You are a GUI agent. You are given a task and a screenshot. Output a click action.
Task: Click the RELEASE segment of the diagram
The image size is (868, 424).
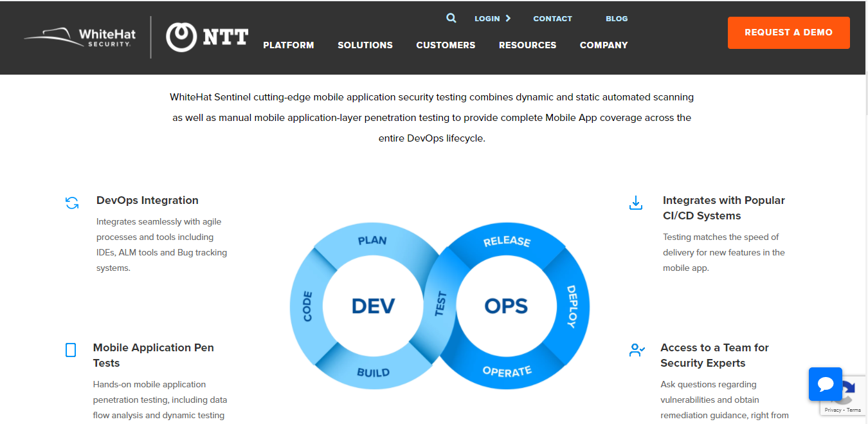[507, 241]
